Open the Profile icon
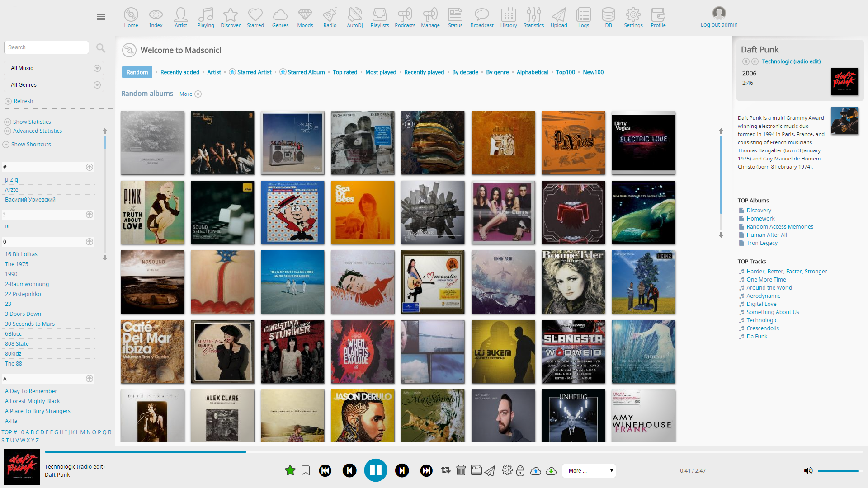This screenshot has height=488, width=868. click(658, 15)
